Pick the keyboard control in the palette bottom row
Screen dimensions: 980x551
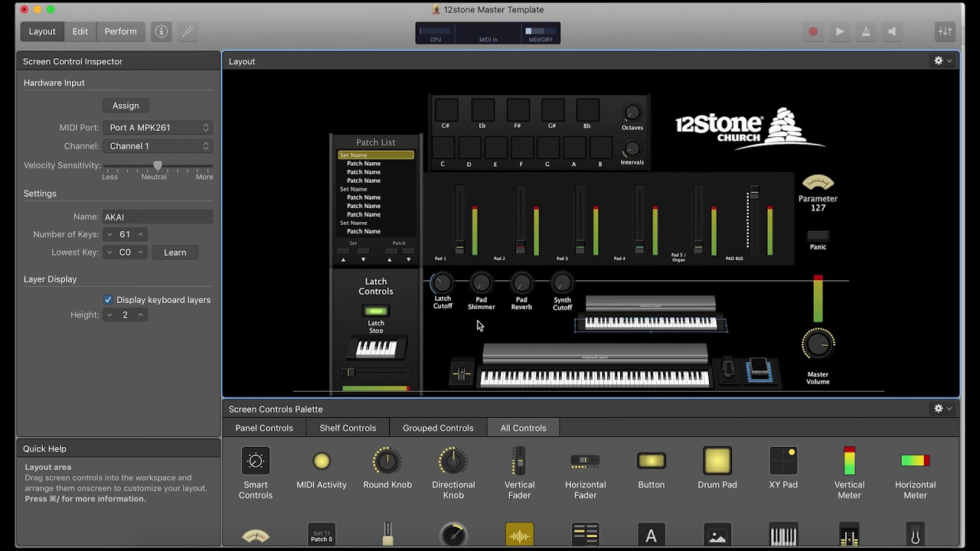click(x=783, y=535)
